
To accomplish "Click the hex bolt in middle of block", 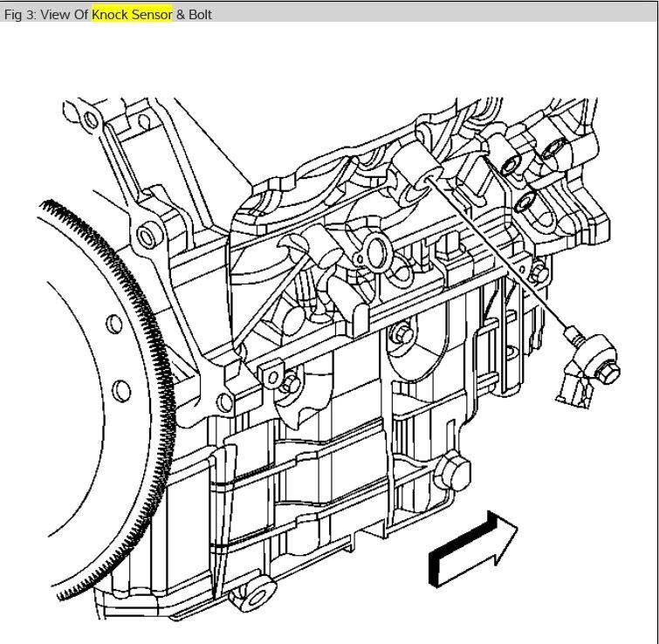I will [x=402, y=334].
